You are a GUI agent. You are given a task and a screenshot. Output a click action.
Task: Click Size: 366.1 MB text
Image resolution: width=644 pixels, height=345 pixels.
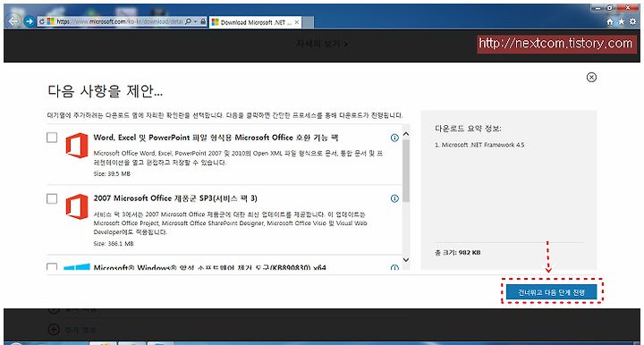tap(114, 244)
